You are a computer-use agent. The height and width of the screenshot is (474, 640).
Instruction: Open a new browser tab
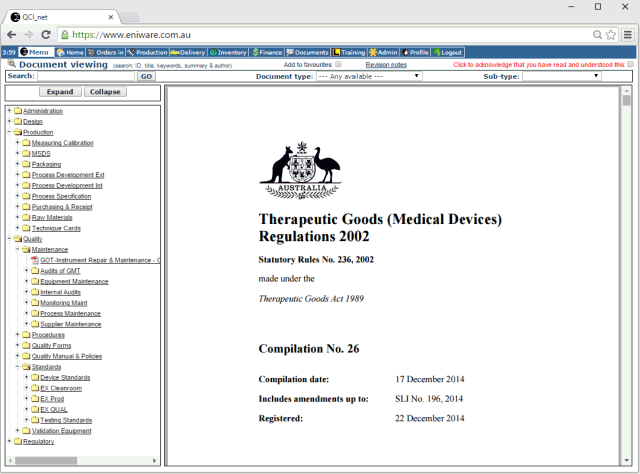tap(130, 17)
